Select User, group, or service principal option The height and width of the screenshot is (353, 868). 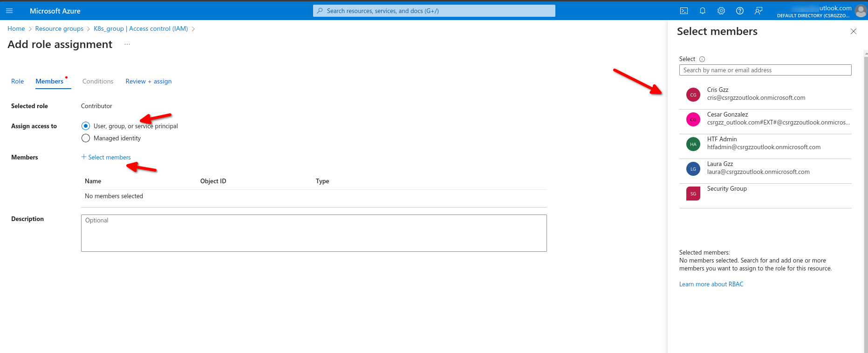click(86, 126)
